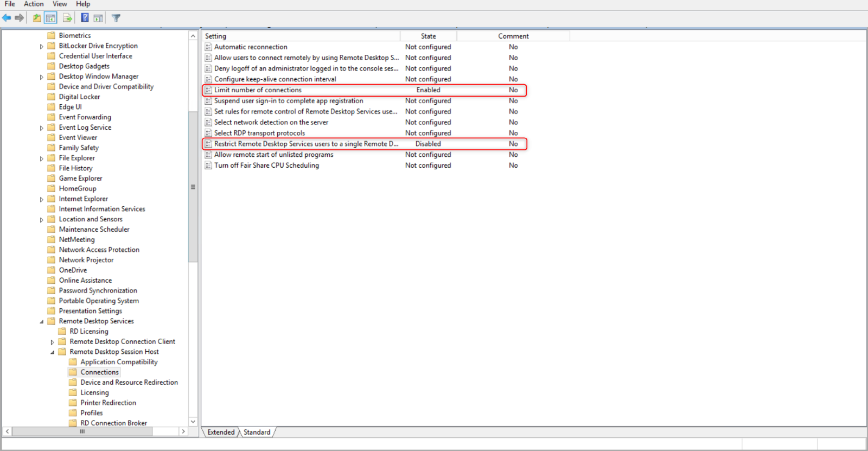868x451 pixels.
Task: Expand Desktop Window Manager node
Action: coord(42,77)
